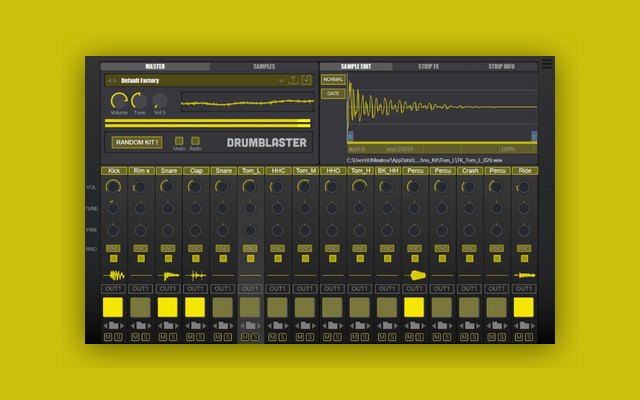This screenshot has width=640, height=400.
Task: Mute the Kick strip with the M button
Action: [108, 337]
